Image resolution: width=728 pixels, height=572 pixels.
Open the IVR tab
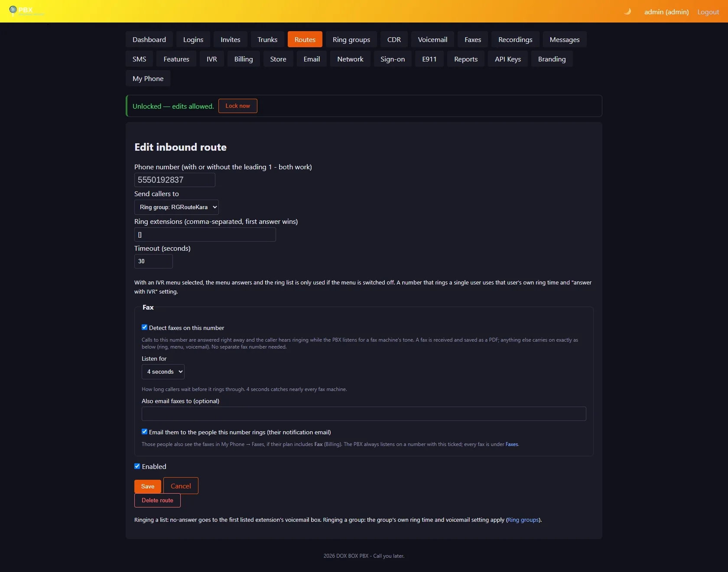212,59
